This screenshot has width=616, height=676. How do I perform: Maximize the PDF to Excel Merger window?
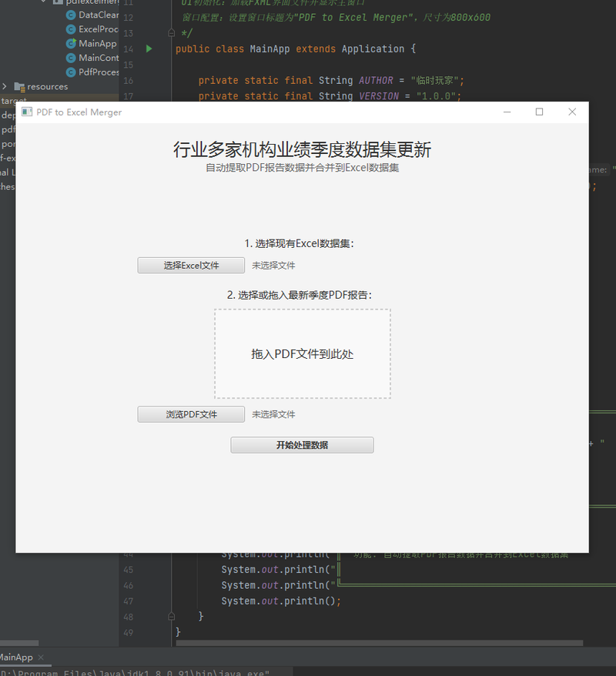[539, 112]
